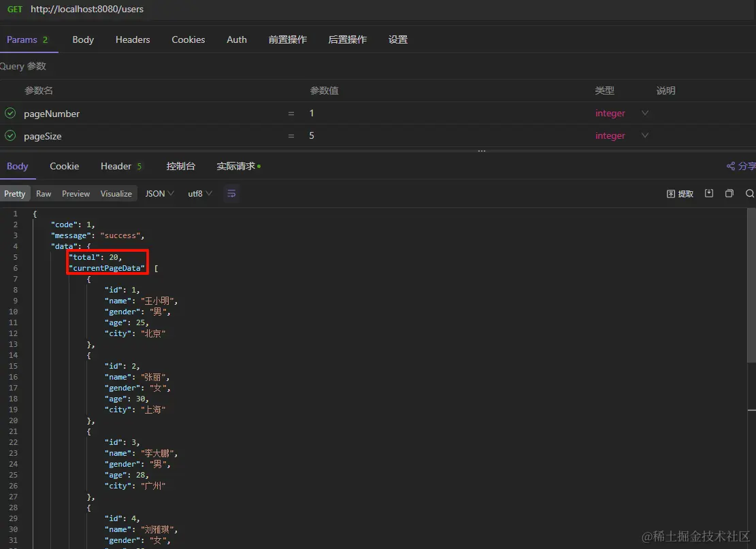
Task: Open the Cookies request tab
Action: click(188, 39)
